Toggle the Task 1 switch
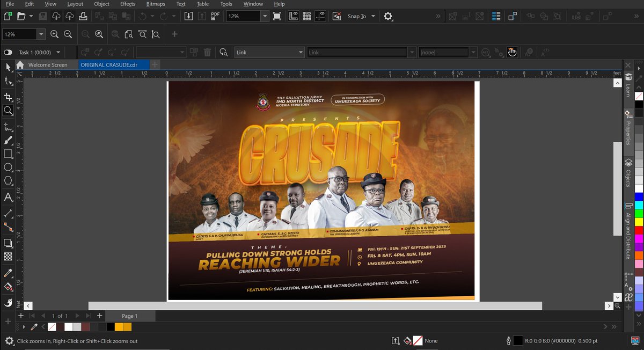This screenshot has width=644, height=350. (x=8, y=52)
